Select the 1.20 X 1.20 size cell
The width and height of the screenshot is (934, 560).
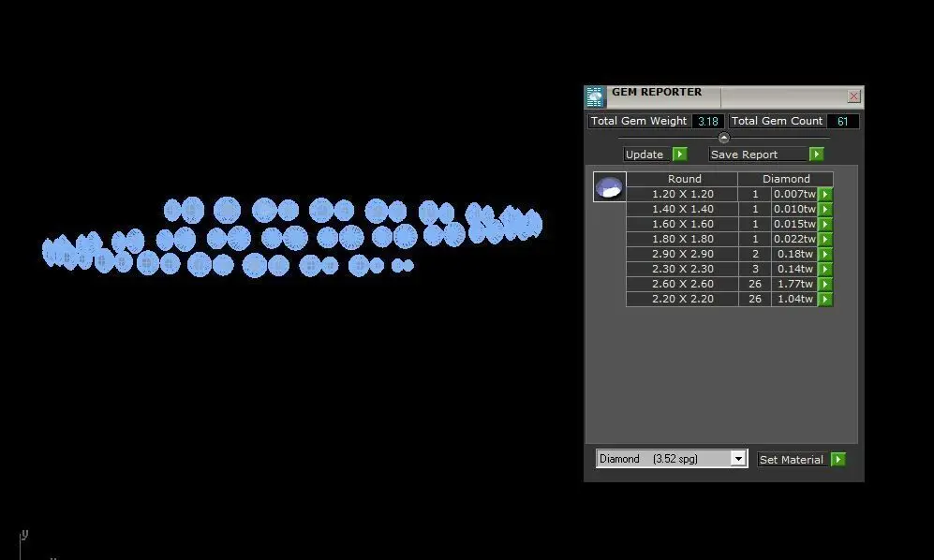(682, 194)
